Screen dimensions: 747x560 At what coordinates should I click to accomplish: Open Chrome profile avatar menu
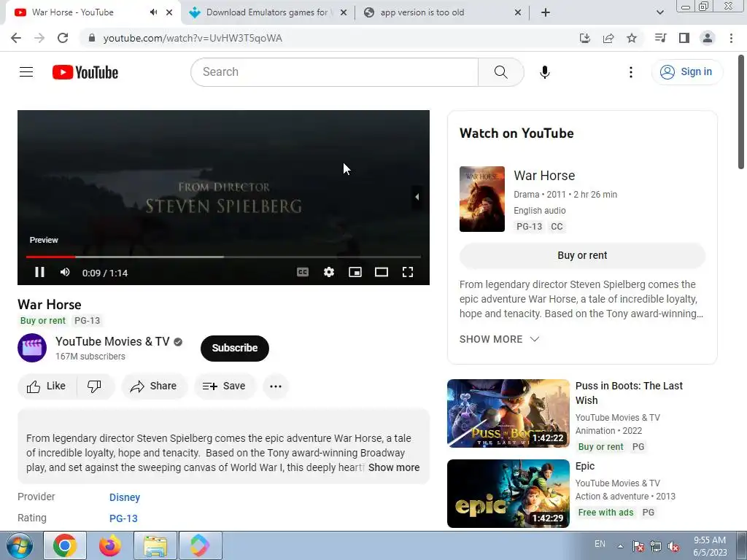coord(708,38)
